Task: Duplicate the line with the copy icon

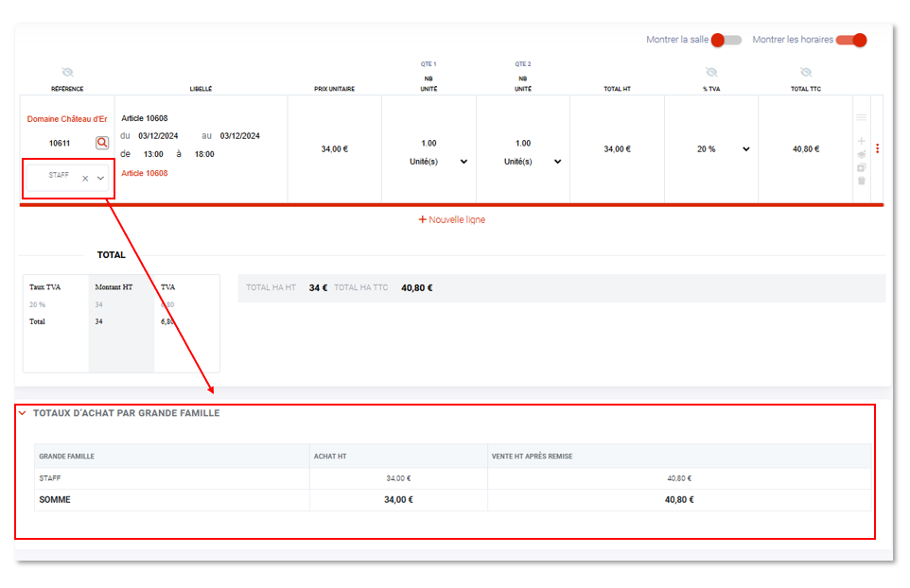Action: point(861,167)
